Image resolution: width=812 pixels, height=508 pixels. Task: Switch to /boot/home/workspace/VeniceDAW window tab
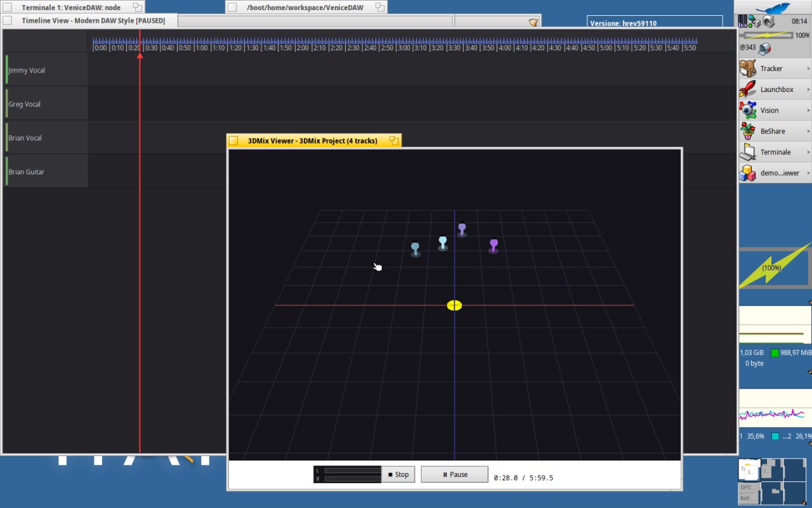[x=305, y=8]
